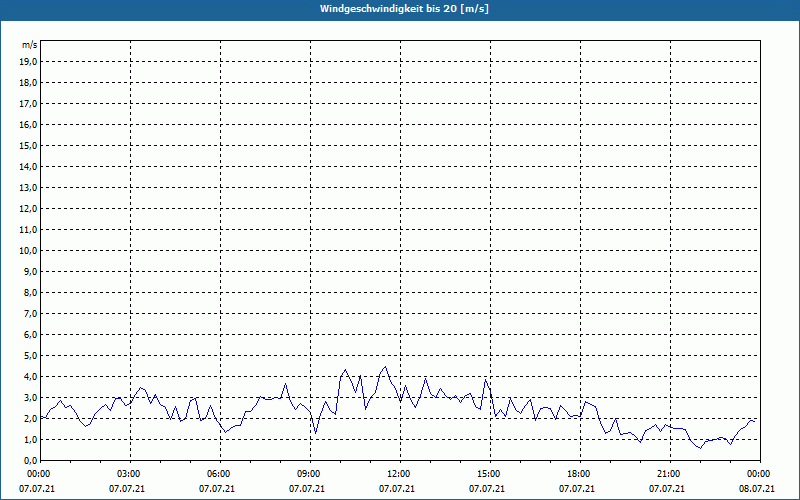Click the 09:00 x-axis time label
Image resolution: width=800 pixels, height=500 pixels.
coord(310,474)
